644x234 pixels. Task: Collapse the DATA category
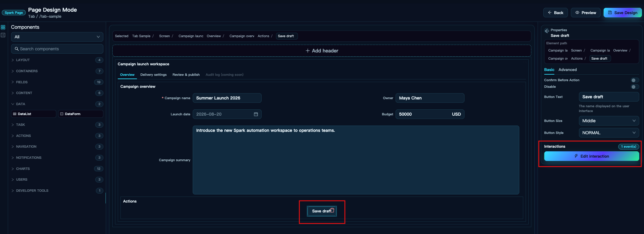(x=57, y=104)
